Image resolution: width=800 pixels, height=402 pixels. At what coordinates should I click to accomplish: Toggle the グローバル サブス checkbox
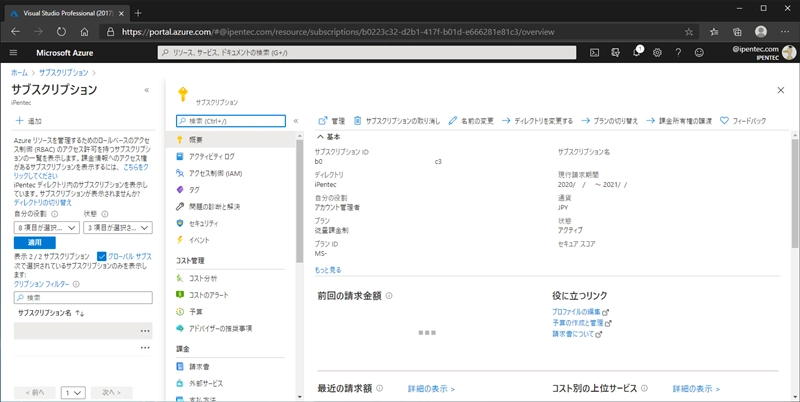102,256
